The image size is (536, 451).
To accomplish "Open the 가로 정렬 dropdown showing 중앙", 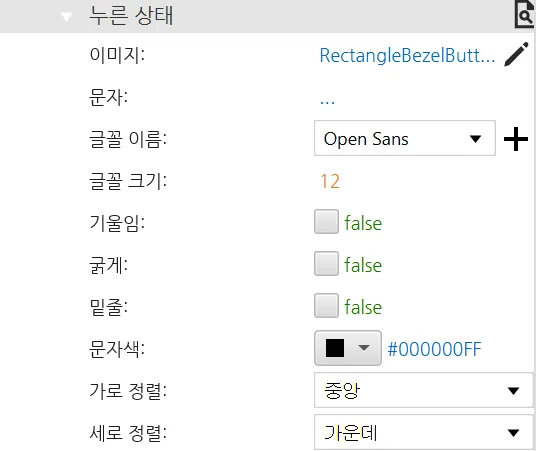I will (424, 390).
